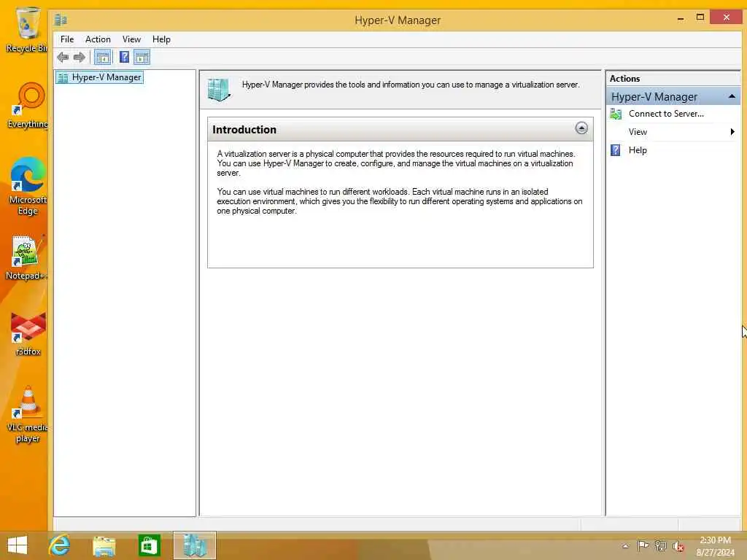Screen dimensions: 747x560
Task: Open the File menu
Action: [x=67, y=39]
